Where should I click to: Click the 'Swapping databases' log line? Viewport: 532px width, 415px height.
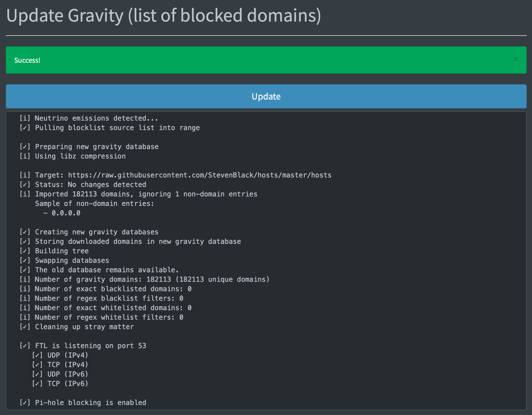click(64, 260)
